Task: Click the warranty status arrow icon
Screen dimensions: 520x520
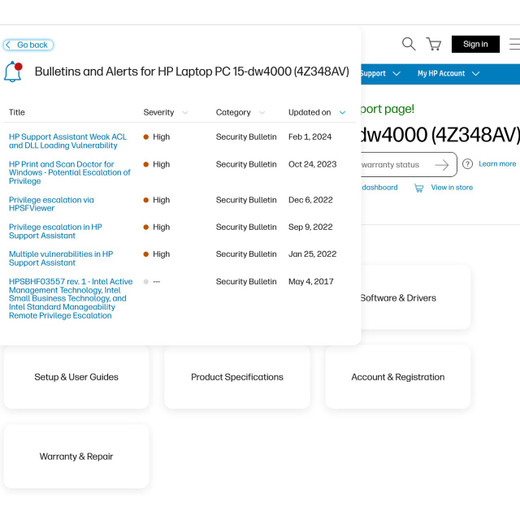Action: tap(442, 165)
